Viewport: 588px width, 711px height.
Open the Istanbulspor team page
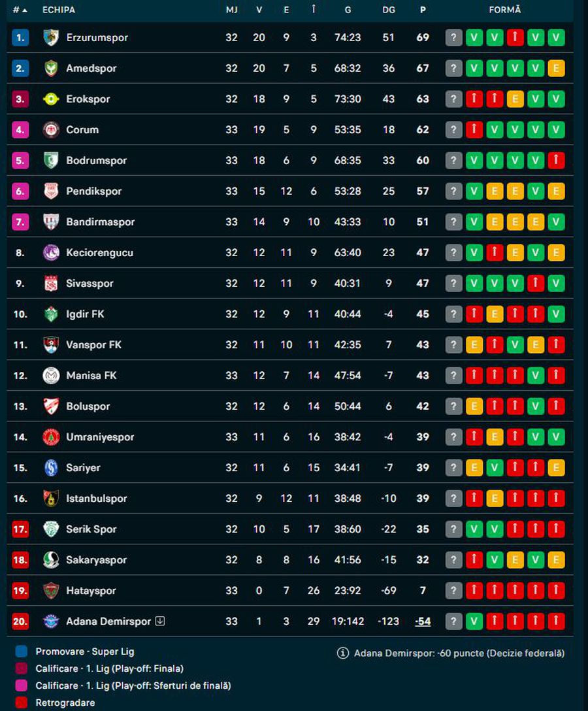pos(97,499)
